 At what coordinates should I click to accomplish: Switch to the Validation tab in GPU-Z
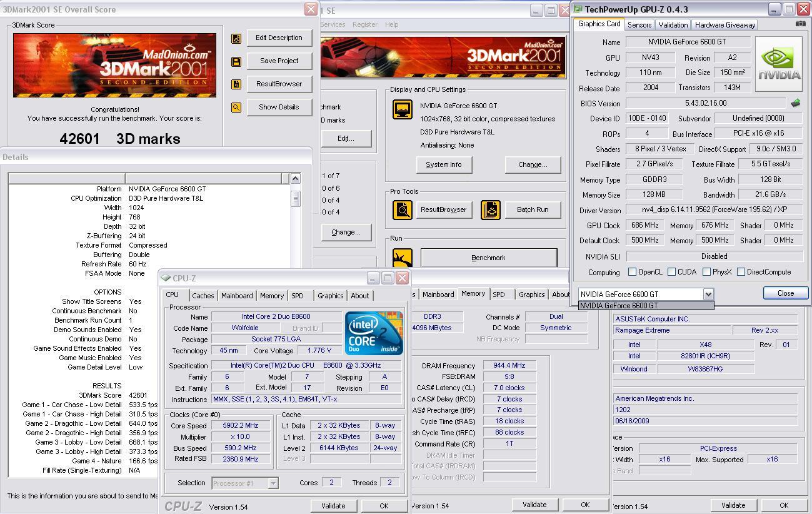673,25
